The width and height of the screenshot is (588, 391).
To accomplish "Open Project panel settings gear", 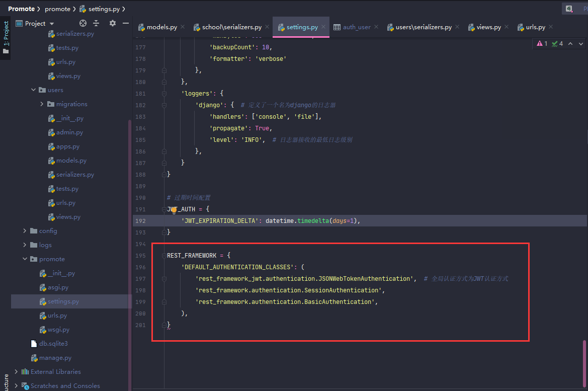I will (113, 23).
